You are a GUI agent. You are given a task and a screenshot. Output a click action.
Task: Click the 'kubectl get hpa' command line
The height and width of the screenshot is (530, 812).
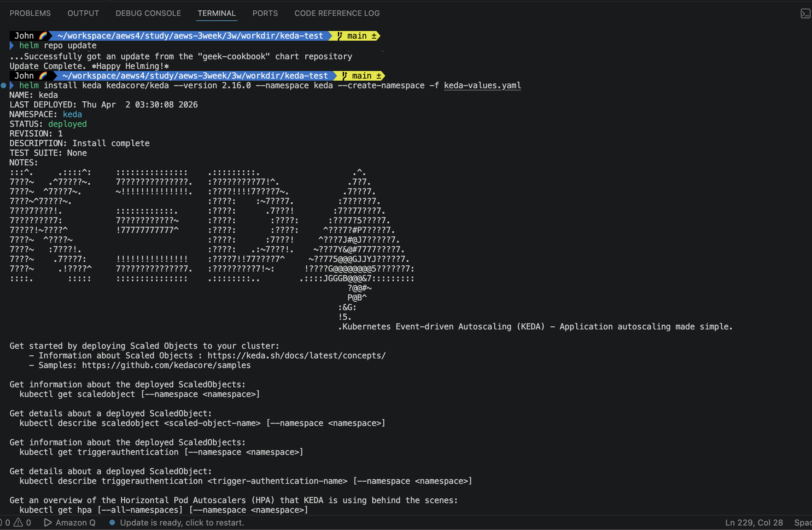point(164,510)
